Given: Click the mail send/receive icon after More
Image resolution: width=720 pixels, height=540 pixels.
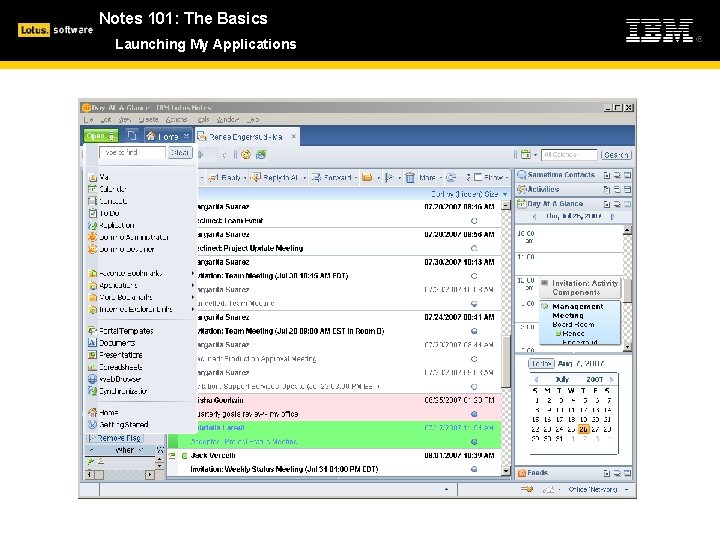Looking at the screenshot, I should coord(452,177).
